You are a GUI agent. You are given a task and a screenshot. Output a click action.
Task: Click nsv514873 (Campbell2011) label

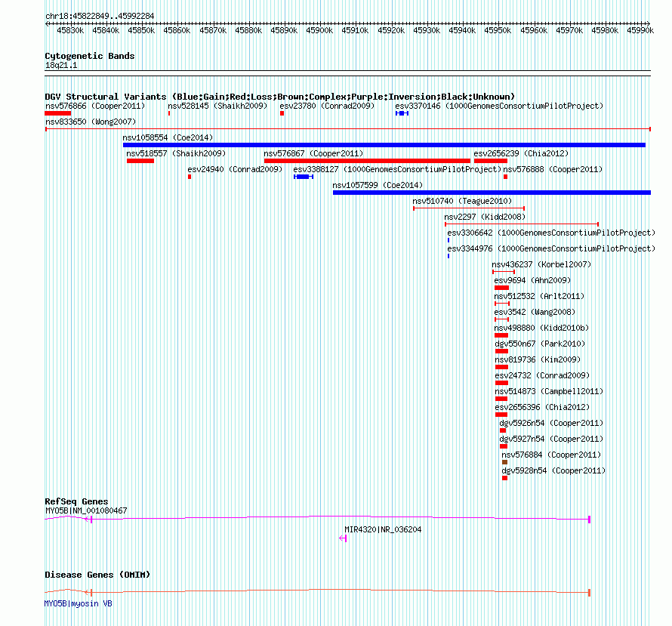[x=549, y=391]
